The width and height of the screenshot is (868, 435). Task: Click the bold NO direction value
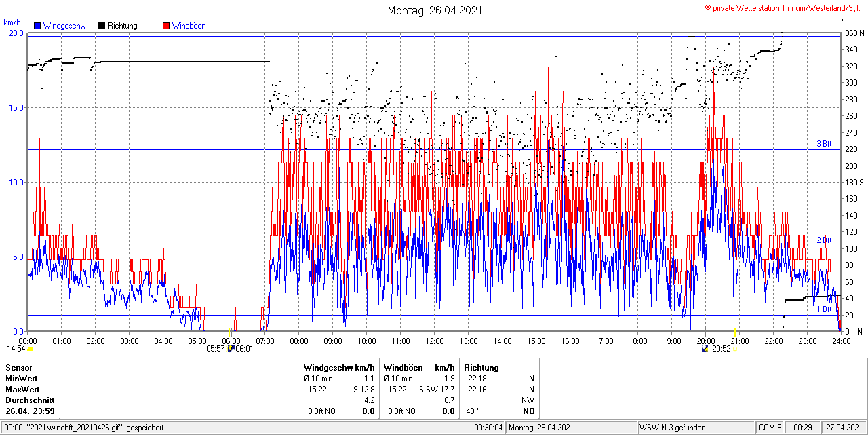pos(529,411)
